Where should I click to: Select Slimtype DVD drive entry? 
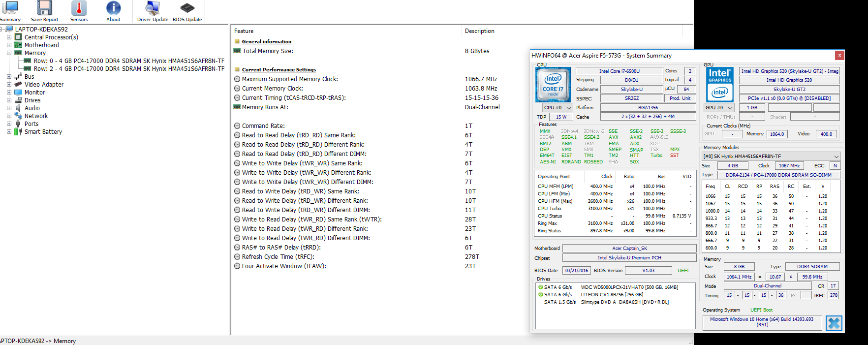tap(606, 302)
